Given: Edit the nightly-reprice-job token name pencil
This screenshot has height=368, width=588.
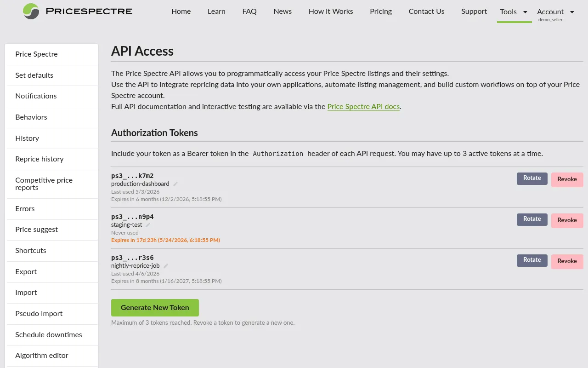Looking at the screenshot, I should pyautogui.click(x=166, y=266).
